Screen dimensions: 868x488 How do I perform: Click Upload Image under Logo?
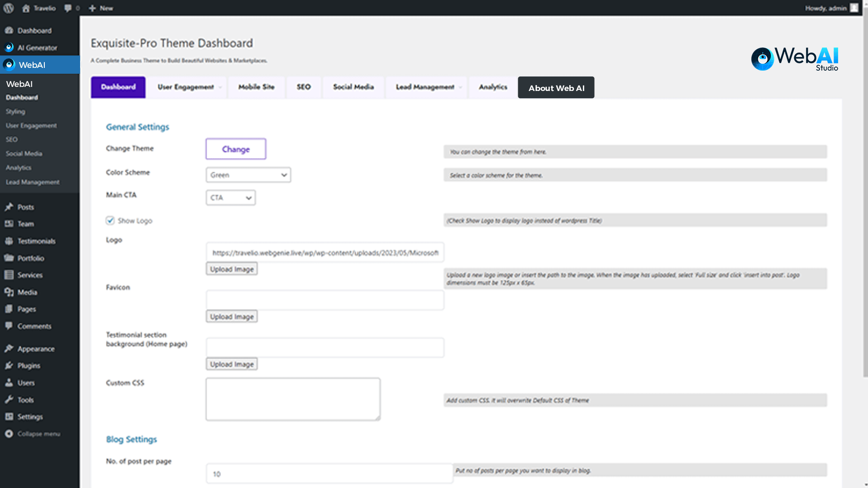point(232,269)
